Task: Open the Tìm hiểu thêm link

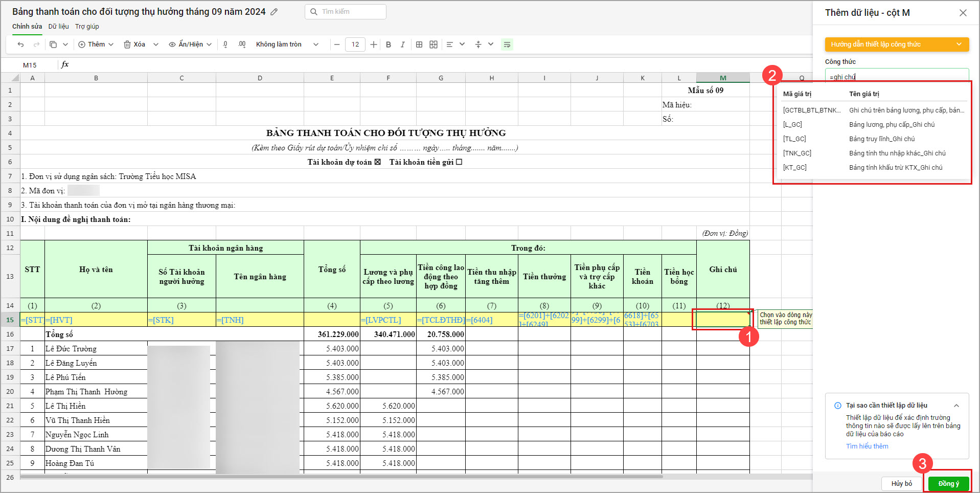Action: tap(867, 446)
